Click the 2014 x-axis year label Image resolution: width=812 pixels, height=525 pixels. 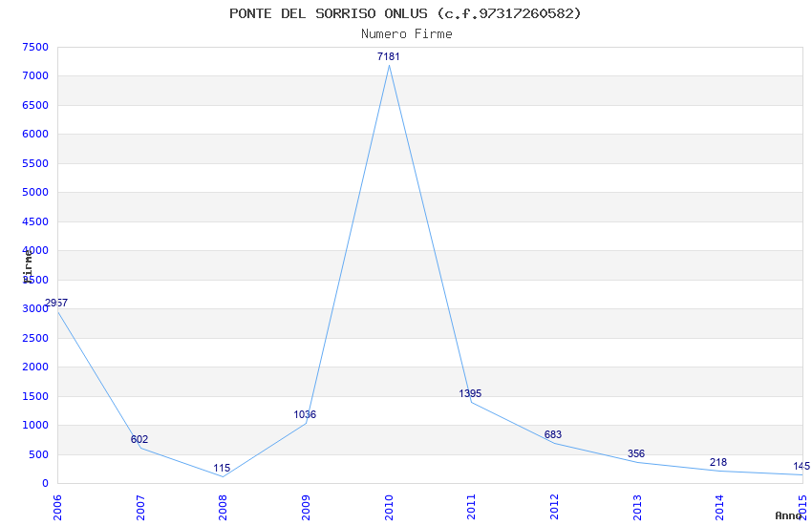(720, 508)
